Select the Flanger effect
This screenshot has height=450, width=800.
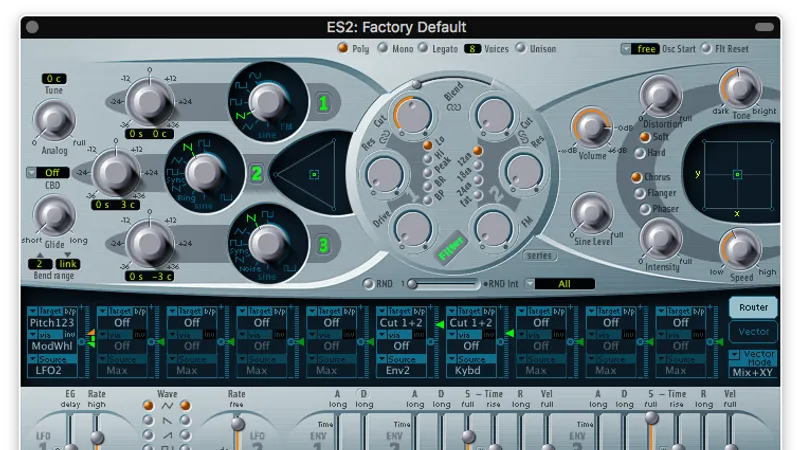pos(639,193)
